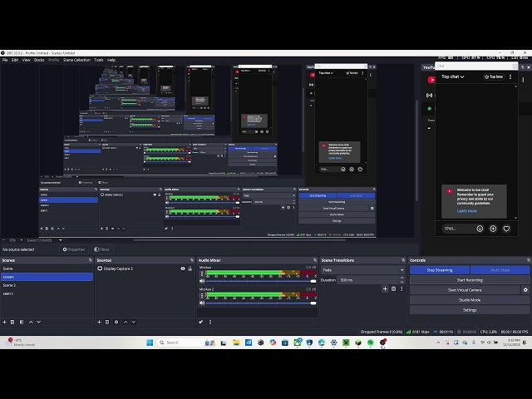Screen dimensions: 532x399
Task: Move source up with Sources up arrow
Action: click(x=126, y=322)
